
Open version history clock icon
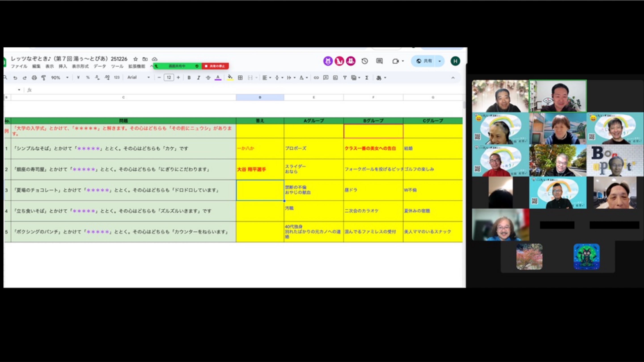click(364, 61)
